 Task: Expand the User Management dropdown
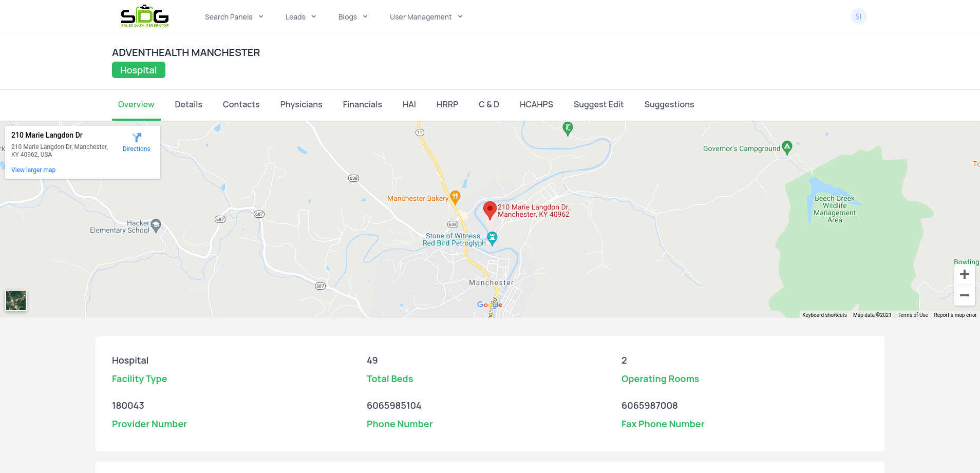(426, 17)
